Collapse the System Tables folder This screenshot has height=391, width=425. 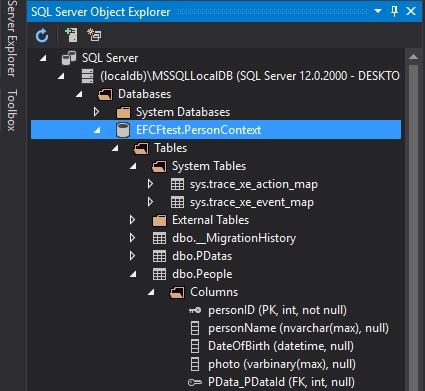(x=133, y=166)
